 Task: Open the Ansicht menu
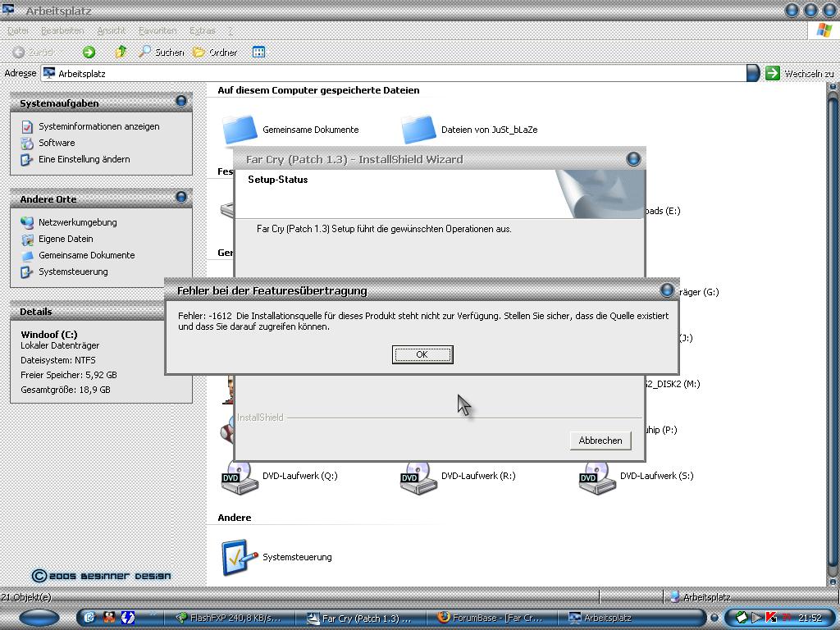click(112, 30)
